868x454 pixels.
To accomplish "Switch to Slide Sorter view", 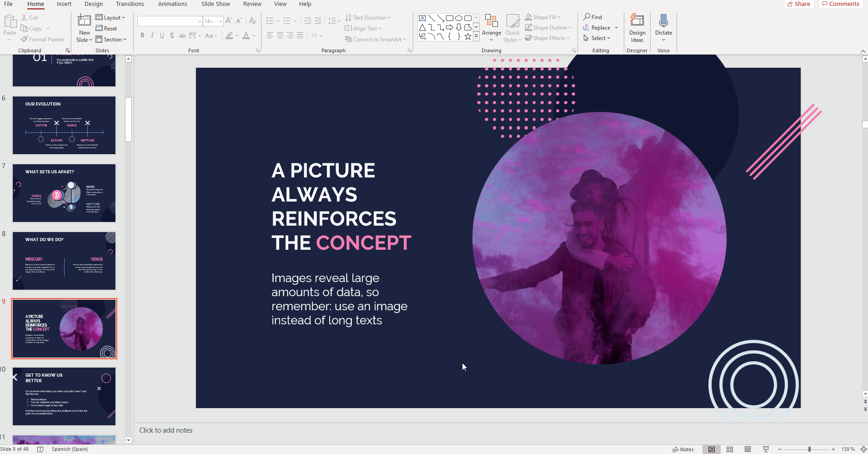I will [730, 449].
